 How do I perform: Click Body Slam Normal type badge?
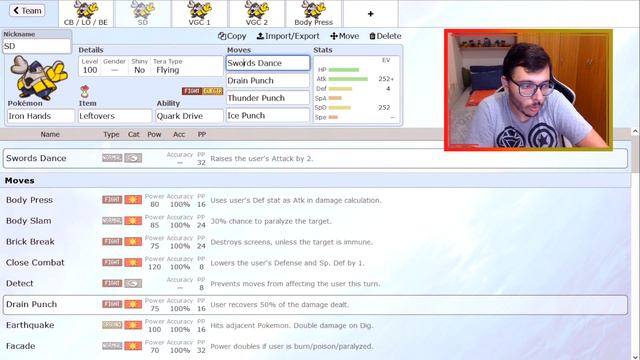coord(112,220)
